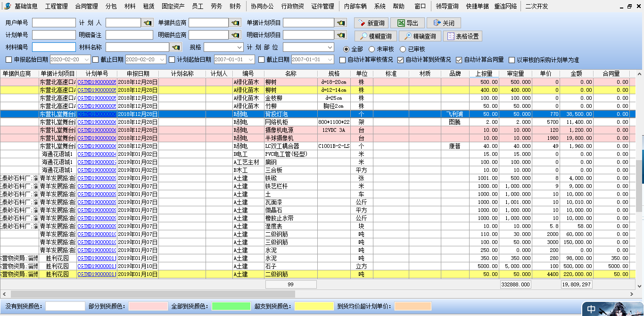Open 表格设置 table settings
Viewport: 644px width, 316px height.
pos(462,36)
